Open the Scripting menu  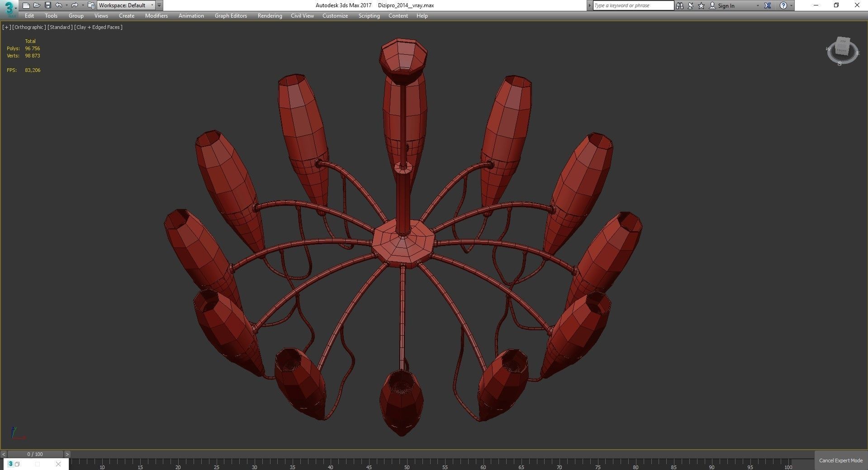tap(369, 16)
